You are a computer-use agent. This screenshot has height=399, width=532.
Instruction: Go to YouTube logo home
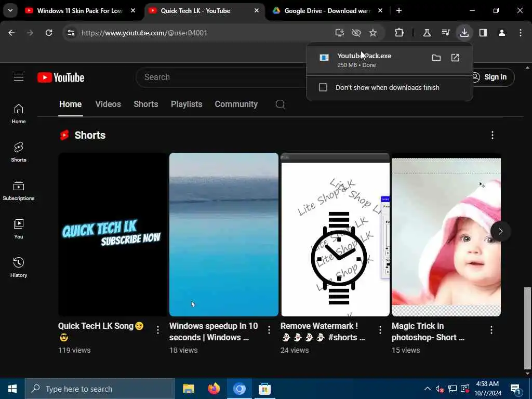coord(61,78)
